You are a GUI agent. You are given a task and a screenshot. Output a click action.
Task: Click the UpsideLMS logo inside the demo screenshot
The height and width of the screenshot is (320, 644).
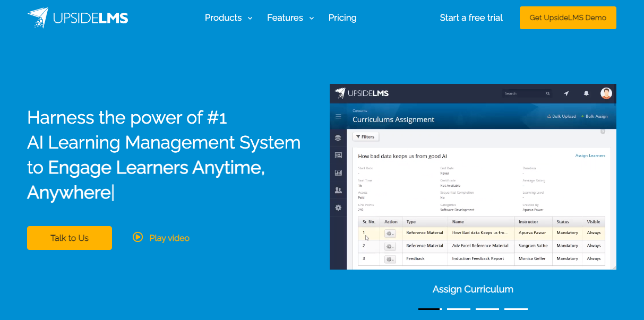pyautogui.click(x=362, y=93)
